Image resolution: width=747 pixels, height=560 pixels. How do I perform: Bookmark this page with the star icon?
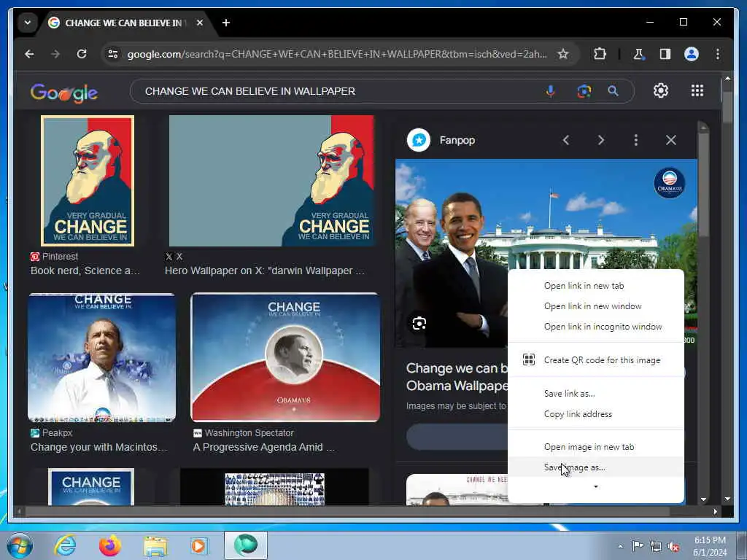[563, 54]
